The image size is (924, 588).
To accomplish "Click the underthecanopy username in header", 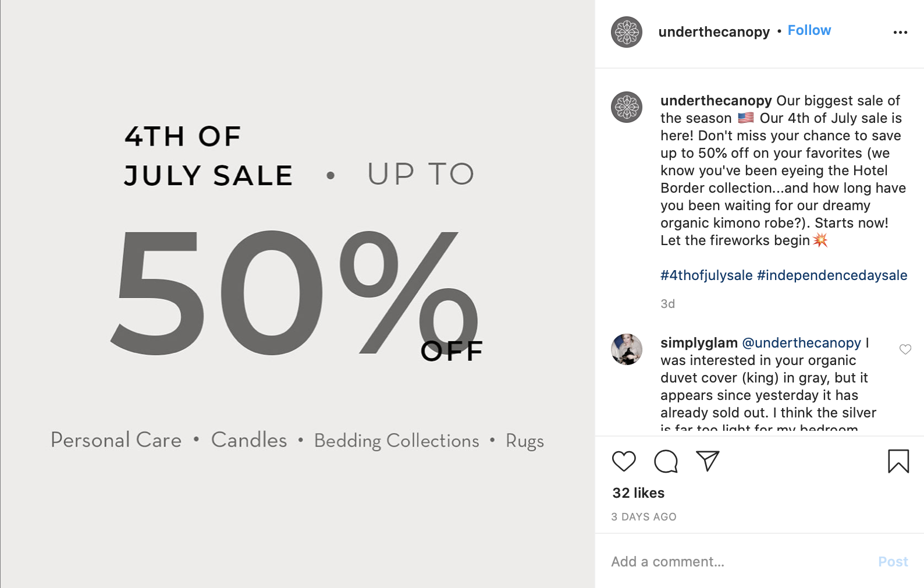I will coord(714,32).
